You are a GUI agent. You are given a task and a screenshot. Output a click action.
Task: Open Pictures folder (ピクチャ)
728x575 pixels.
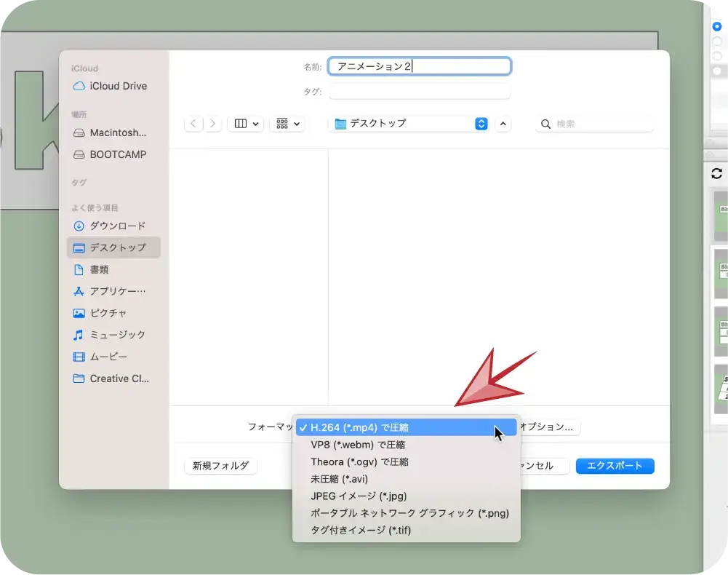108,313
